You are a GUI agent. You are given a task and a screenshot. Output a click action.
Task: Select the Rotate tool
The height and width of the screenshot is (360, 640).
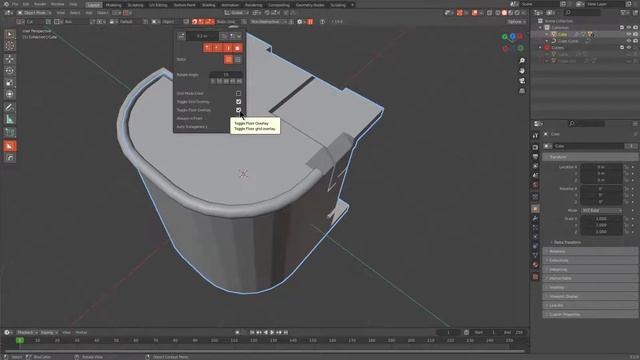coord(10,71)
